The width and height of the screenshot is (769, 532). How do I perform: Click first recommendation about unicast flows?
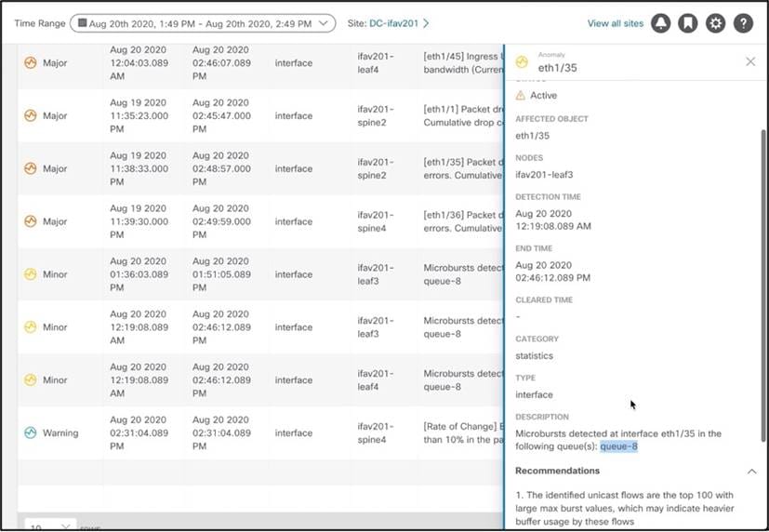coord(624,508)
